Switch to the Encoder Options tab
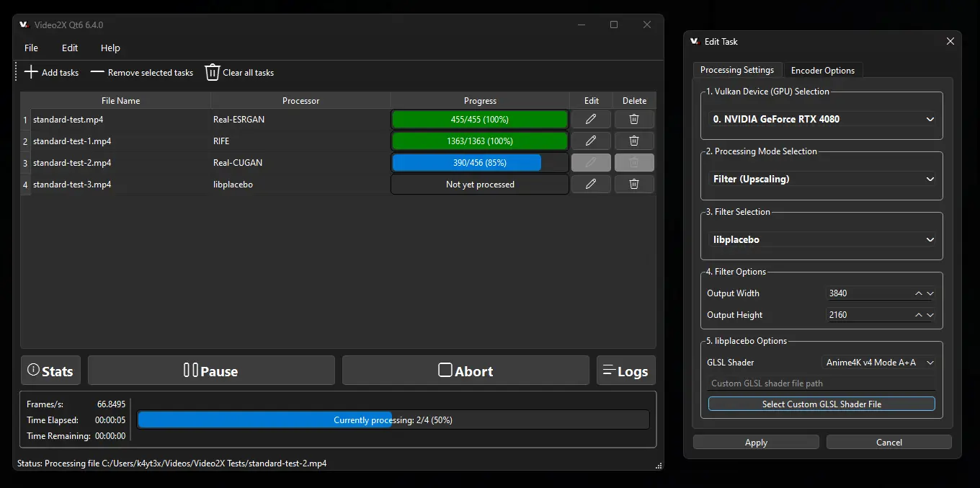 click(823, 69)
